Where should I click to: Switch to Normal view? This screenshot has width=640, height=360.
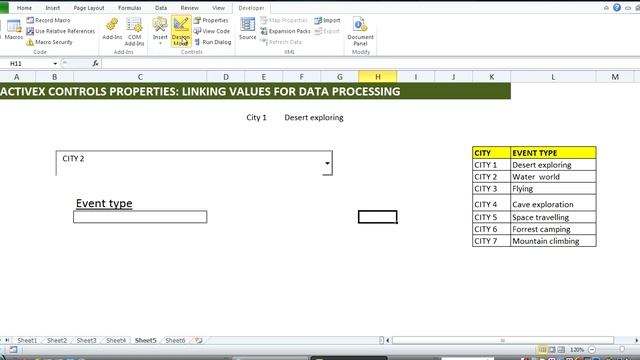[542, 350]
